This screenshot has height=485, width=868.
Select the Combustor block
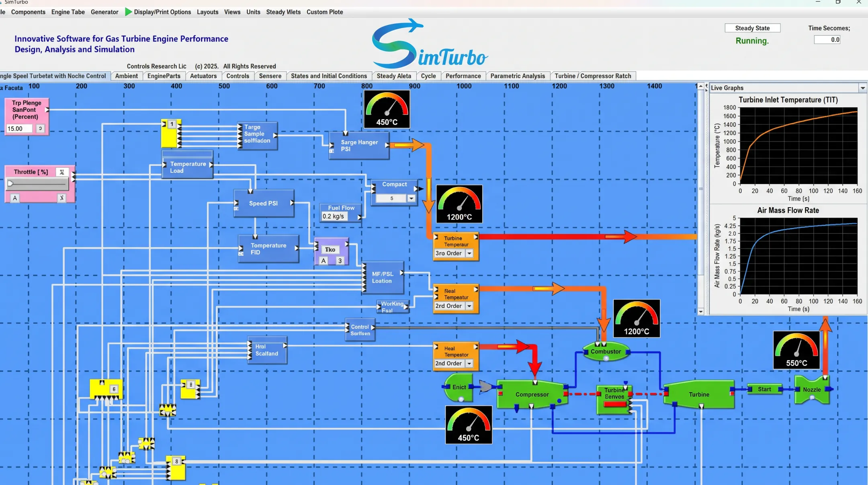(606, 351)
